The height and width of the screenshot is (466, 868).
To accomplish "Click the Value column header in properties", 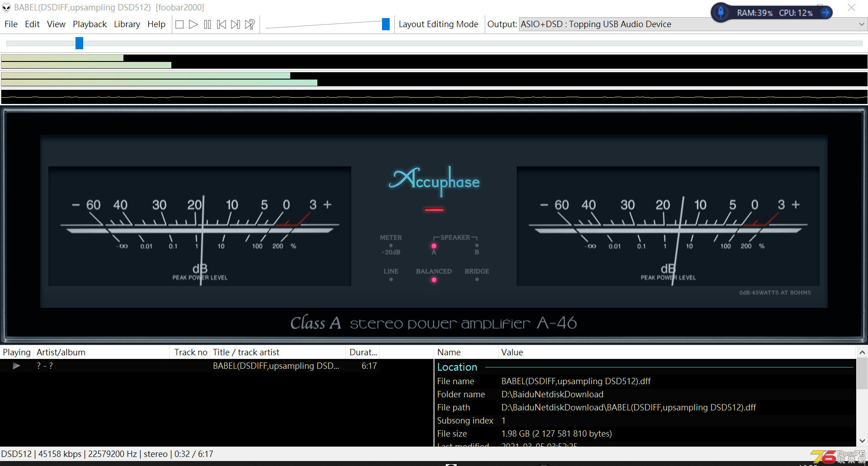I will pos(677,352).
